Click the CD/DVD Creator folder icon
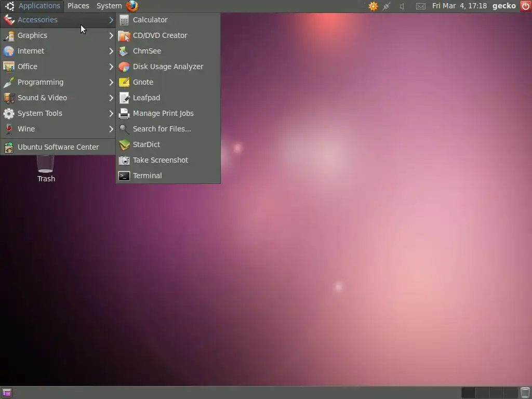Image resolution: width=532 pixels, height=399 pixels. coord(124,36)
